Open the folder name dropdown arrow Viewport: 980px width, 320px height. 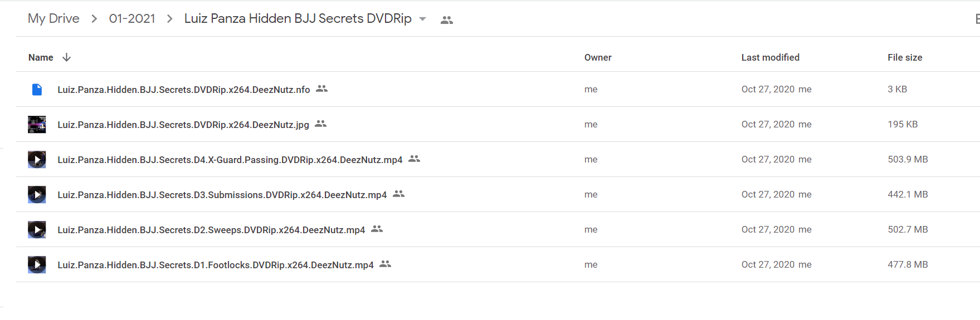(422, 19)
